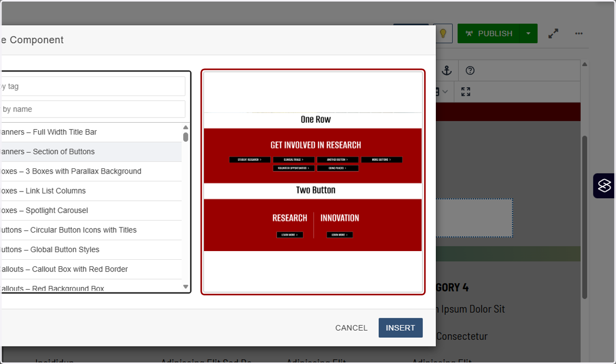Click the component list scroll down arrow
Viewport: 616px width, 364px height.
(x=186, y=287)
